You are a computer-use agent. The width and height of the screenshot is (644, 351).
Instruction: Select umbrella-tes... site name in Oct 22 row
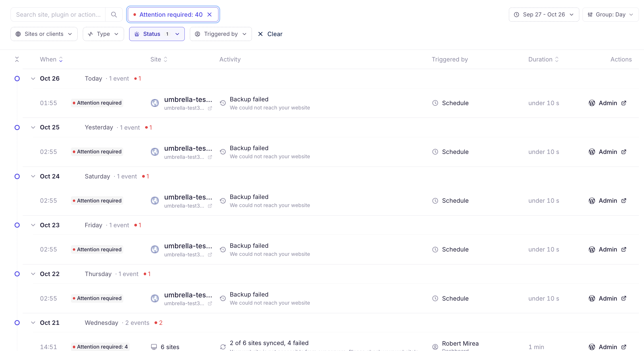188,295
